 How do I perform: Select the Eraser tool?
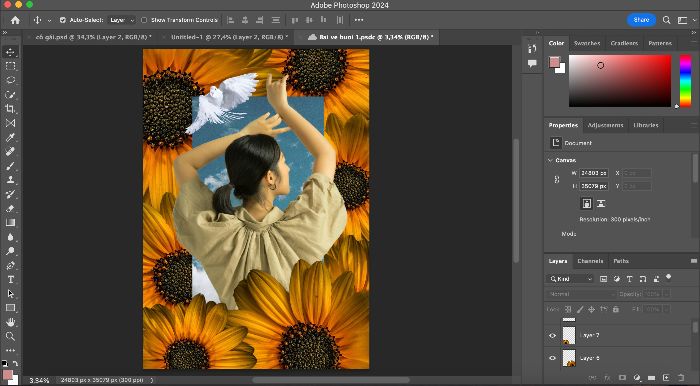tap(10, 208)
